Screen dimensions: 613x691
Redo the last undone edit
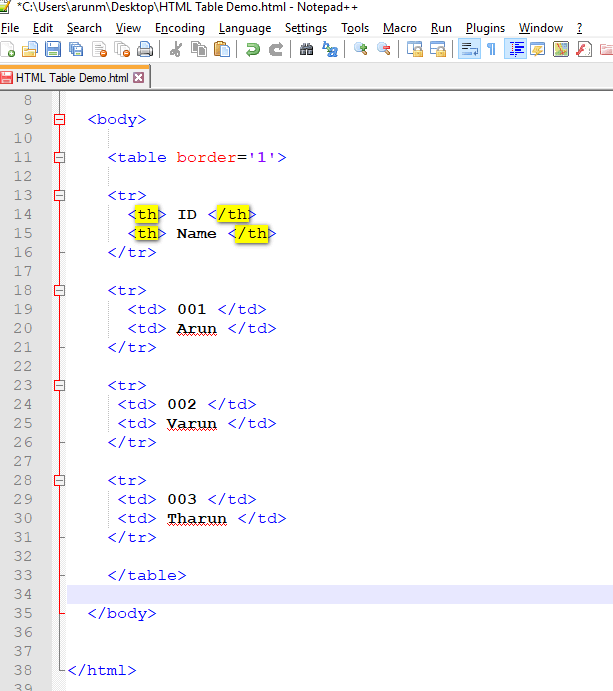276,49
